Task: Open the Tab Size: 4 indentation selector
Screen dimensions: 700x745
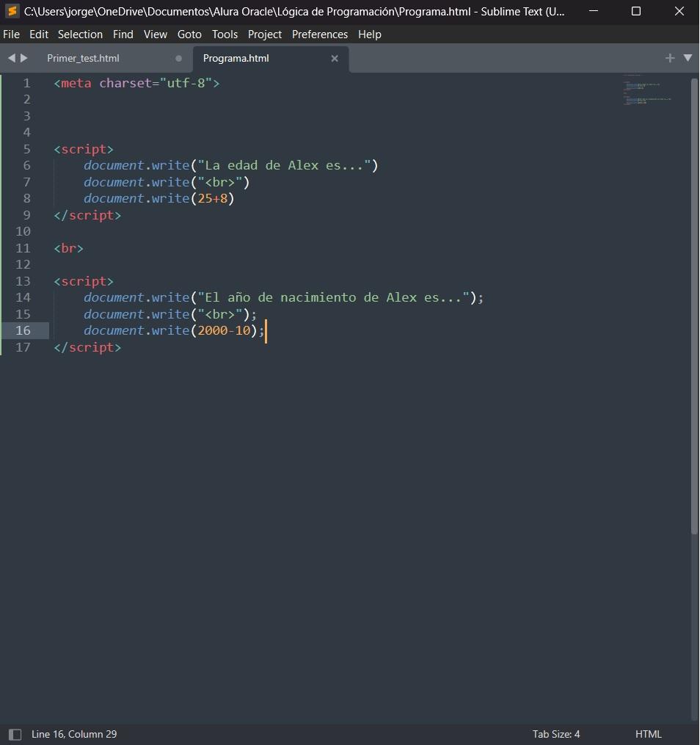Action: tap(556, 734)
